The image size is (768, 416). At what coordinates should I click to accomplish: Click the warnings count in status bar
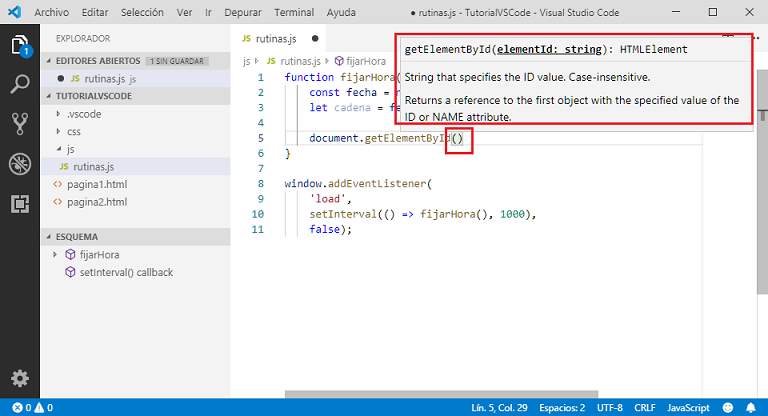pos(44,408)
